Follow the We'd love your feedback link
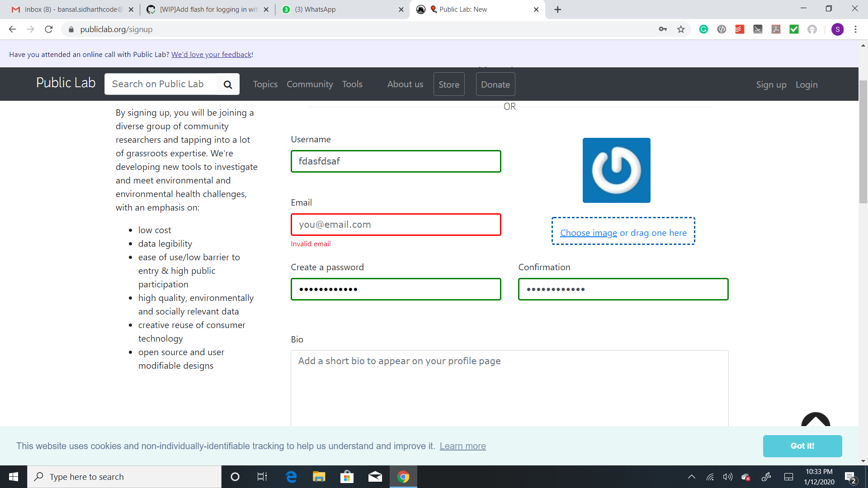This screenshot has width=868, height=488. [212, 54]
